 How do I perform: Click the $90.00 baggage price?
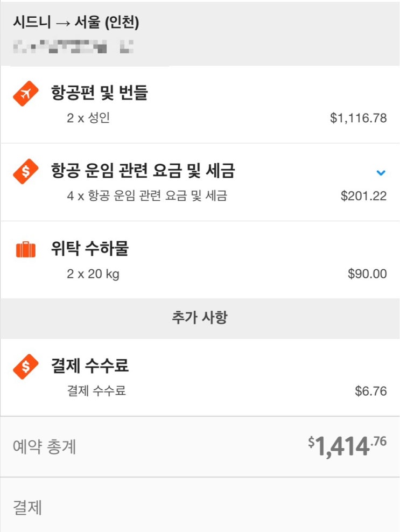367,274
